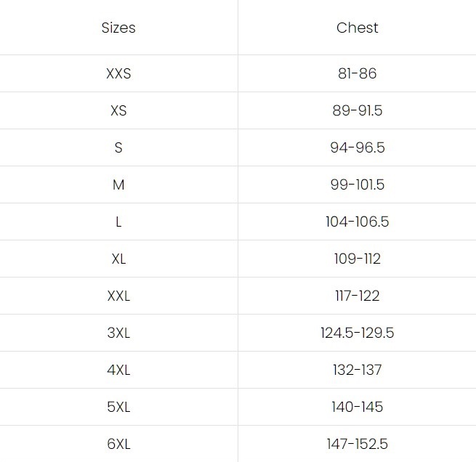The image size is (476, 462).
Task: Click the 5XL size cell
Action: pyautogui.click(x=118, y=407)
